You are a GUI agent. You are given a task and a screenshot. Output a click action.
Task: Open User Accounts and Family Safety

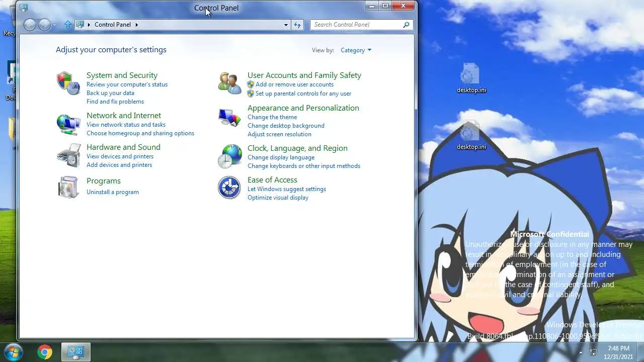tap(304, 75)
